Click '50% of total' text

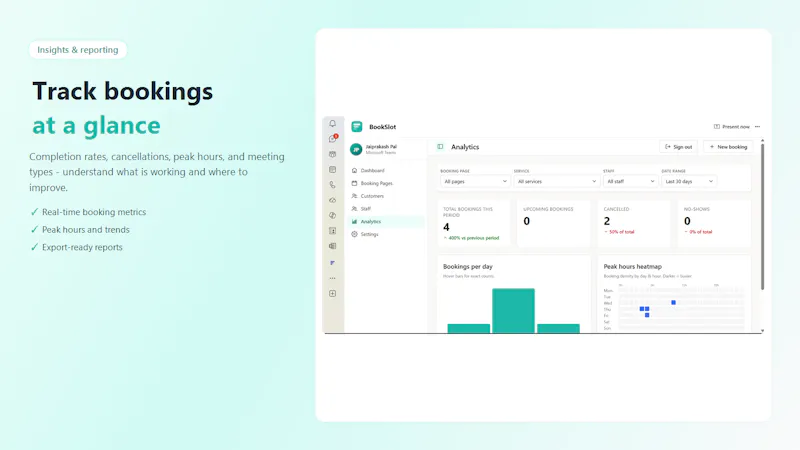(621, 232)
